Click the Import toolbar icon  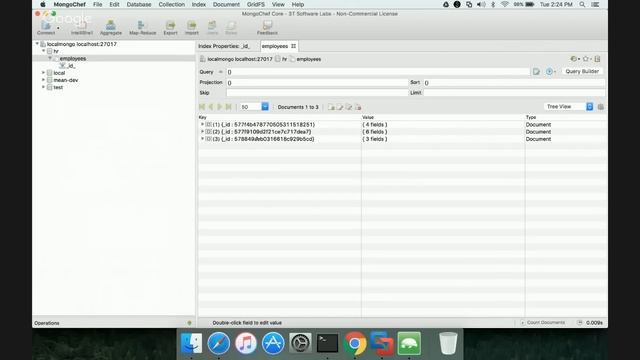(x=191, y=27)
